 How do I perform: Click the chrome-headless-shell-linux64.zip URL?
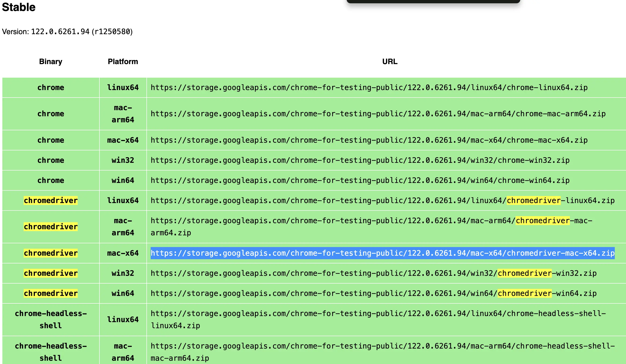point(378,320)
